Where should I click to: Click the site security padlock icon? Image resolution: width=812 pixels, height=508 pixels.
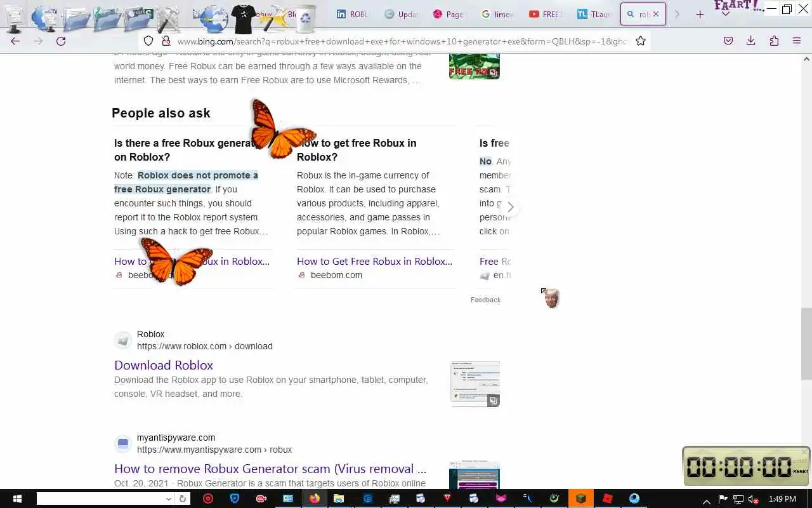coord(166,41)
